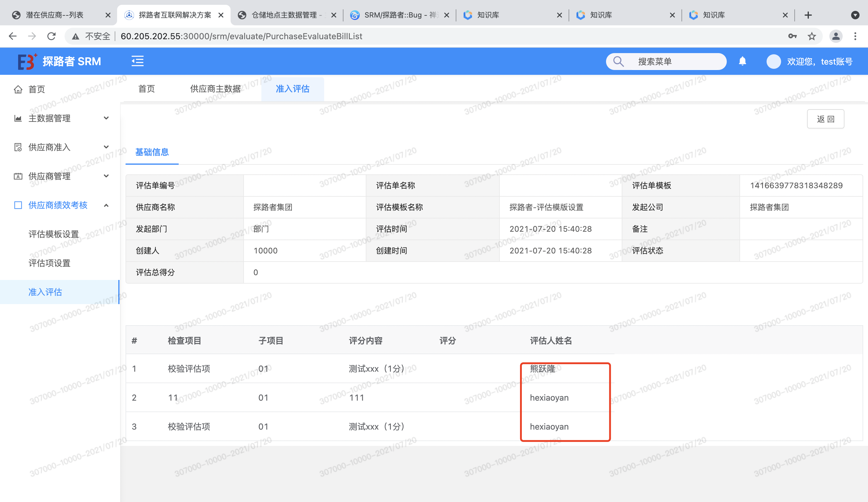Select the 基础信息 tab
Screen dimensions: 868x502
tap(152, 152)
